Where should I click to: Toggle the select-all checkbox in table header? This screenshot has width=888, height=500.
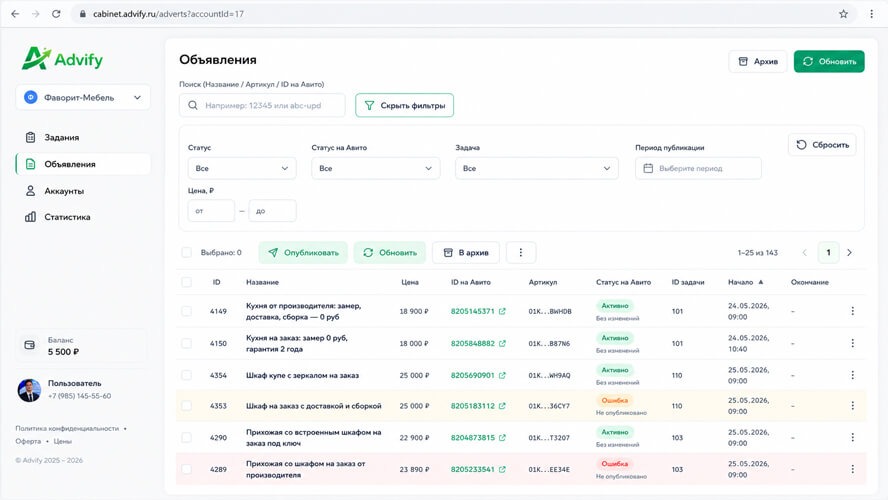point(186,282)
